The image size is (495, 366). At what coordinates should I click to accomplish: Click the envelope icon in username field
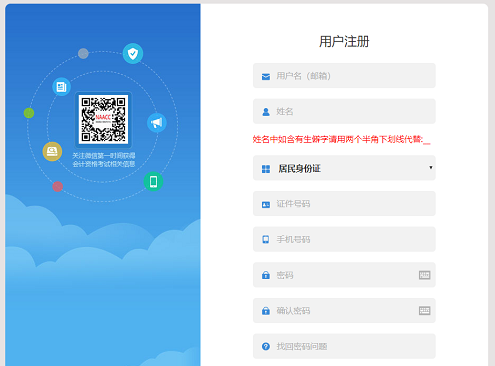pyautogui.click(x=266, y=77)
